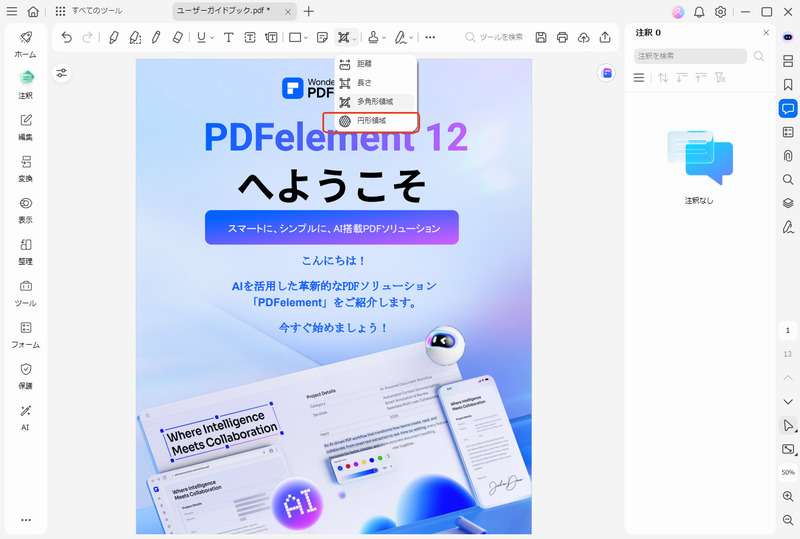The height and width of the screenshot is (539, 800).
Task: Select the Underline tool
Action: [x=202, y=37]
